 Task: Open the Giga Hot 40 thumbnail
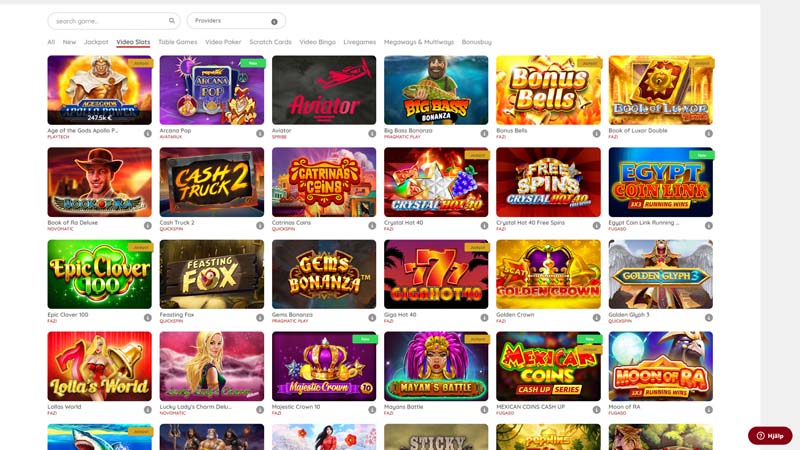click(436, 274)
